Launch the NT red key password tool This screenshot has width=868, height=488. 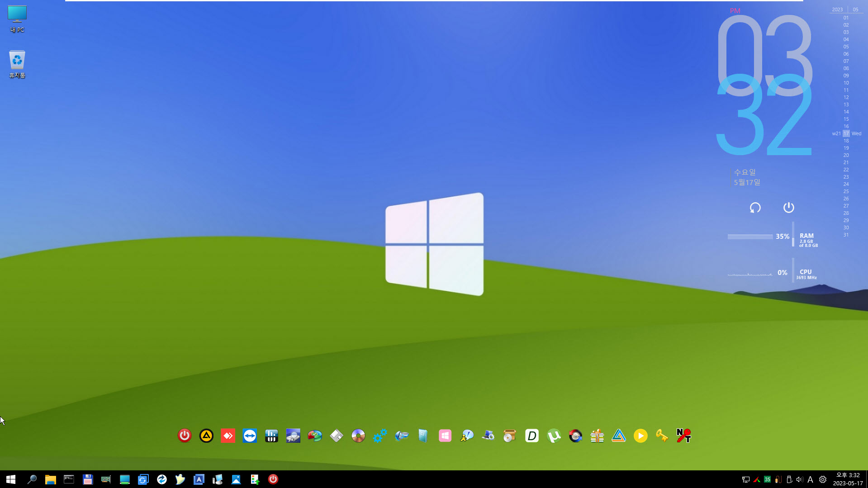[x=684, y=436]
